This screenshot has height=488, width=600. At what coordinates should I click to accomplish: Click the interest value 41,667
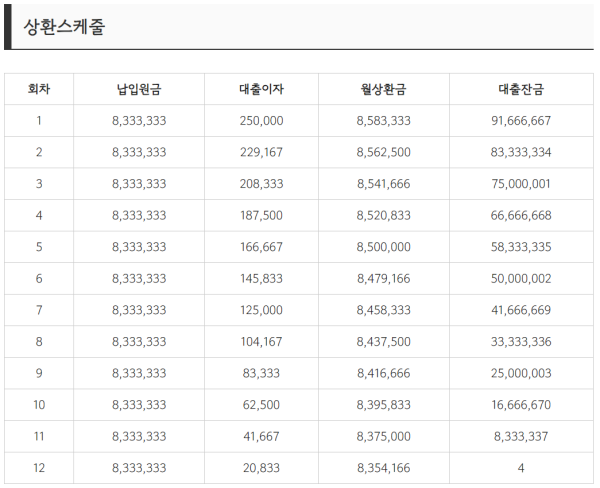point(261,436)
